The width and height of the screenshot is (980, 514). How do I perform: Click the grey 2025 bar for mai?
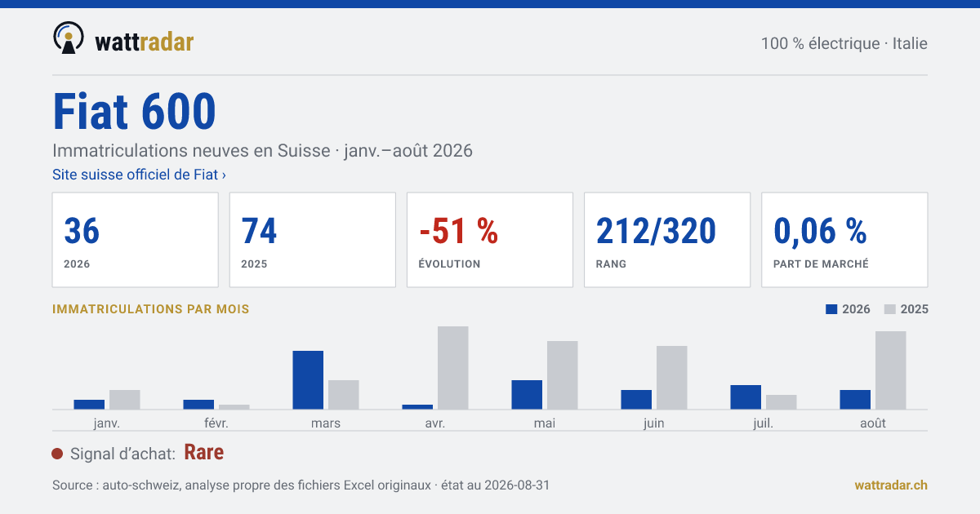563,375
